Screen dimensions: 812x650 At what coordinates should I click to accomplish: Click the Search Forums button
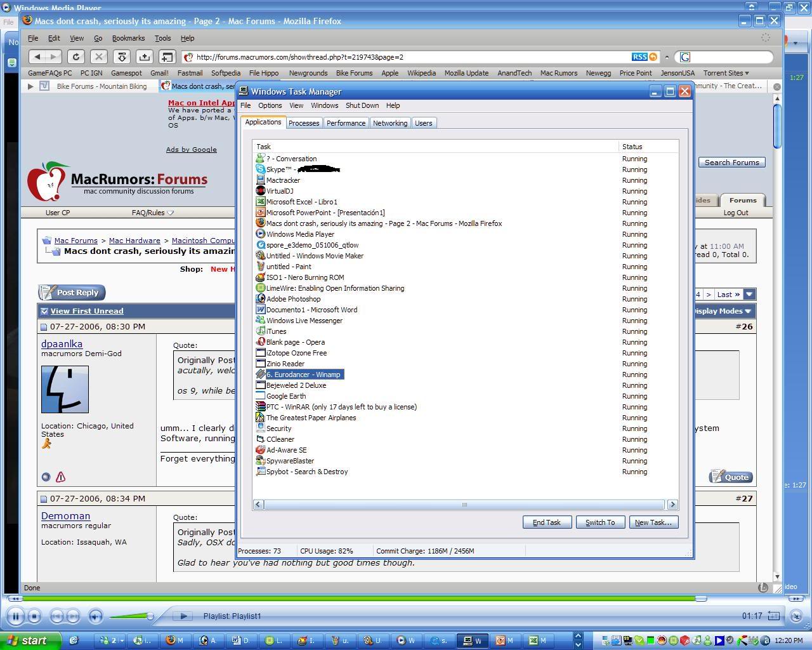tap(731, 162)
